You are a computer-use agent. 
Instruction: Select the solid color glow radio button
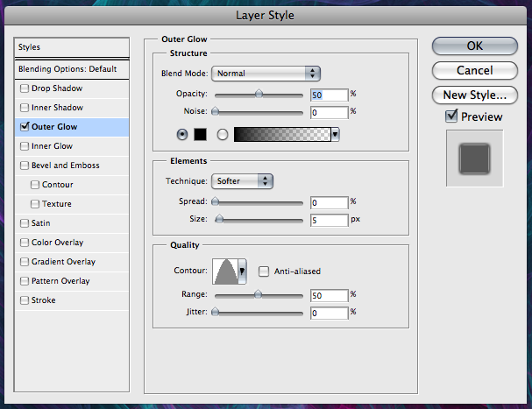pyautogui.click(x=182, y=135)
